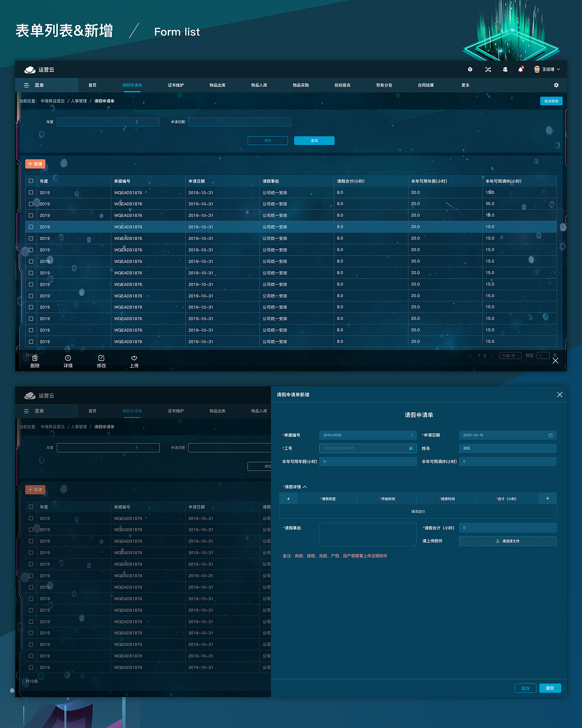The image size is (582, 728).
Task: Click the 跳至 page number input
Action: tap(543, 355)
